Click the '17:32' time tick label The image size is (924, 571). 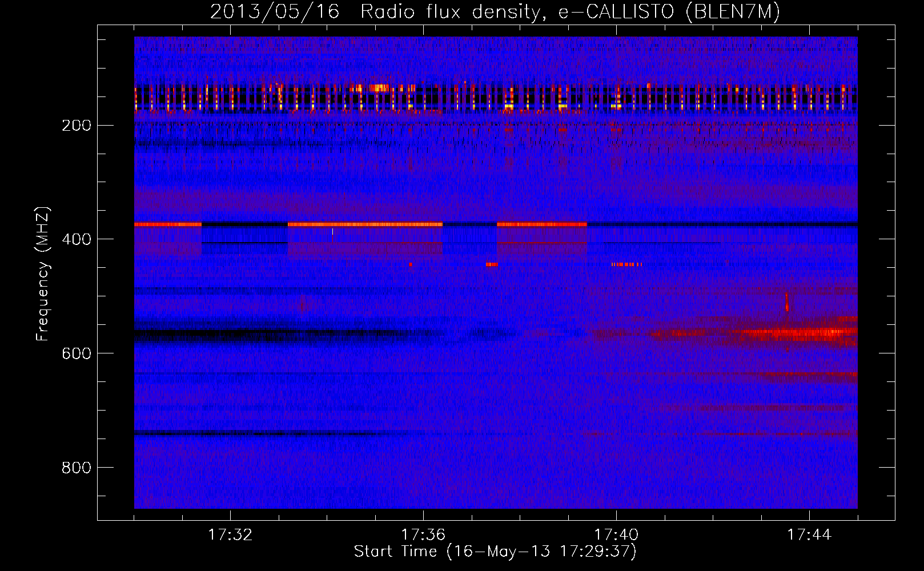[230, 535]
